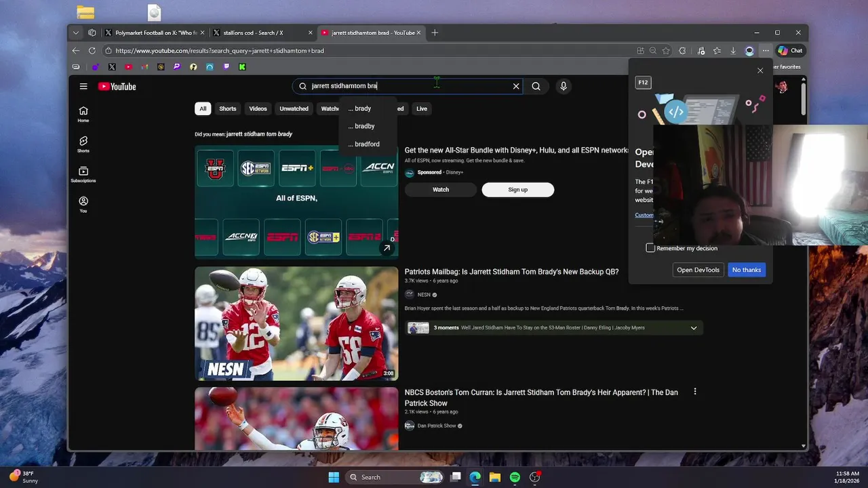The height and width of the screenshot is (488, 868).
Task: Open the You page in sidebar
Action: (83, 204)
